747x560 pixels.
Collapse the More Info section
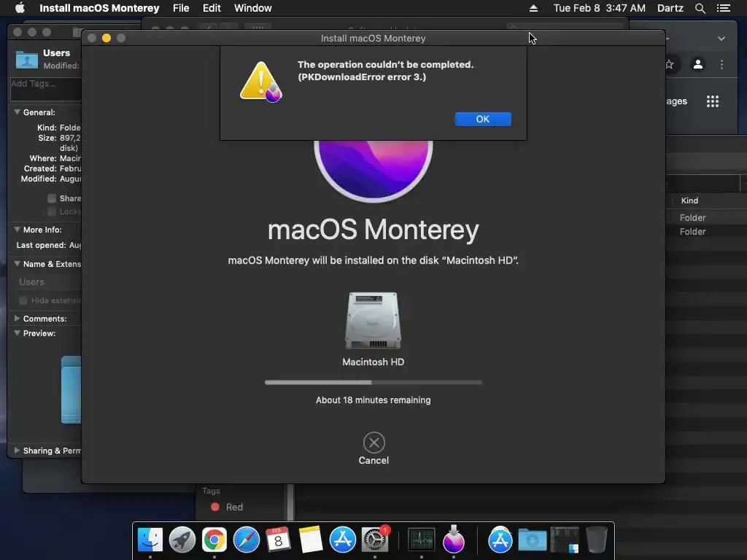[18, 230]
